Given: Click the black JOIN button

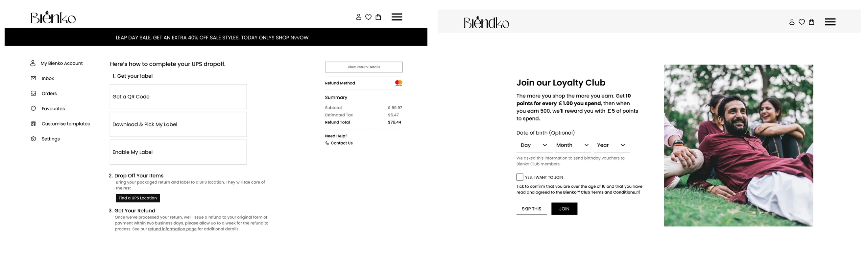Looking at the screenshot, I should [564, 209].
